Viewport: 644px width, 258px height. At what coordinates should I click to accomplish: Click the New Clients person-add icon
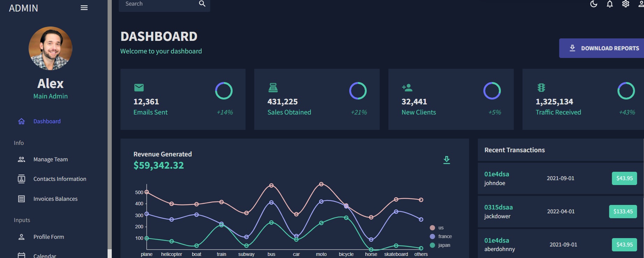pos(407,87)
